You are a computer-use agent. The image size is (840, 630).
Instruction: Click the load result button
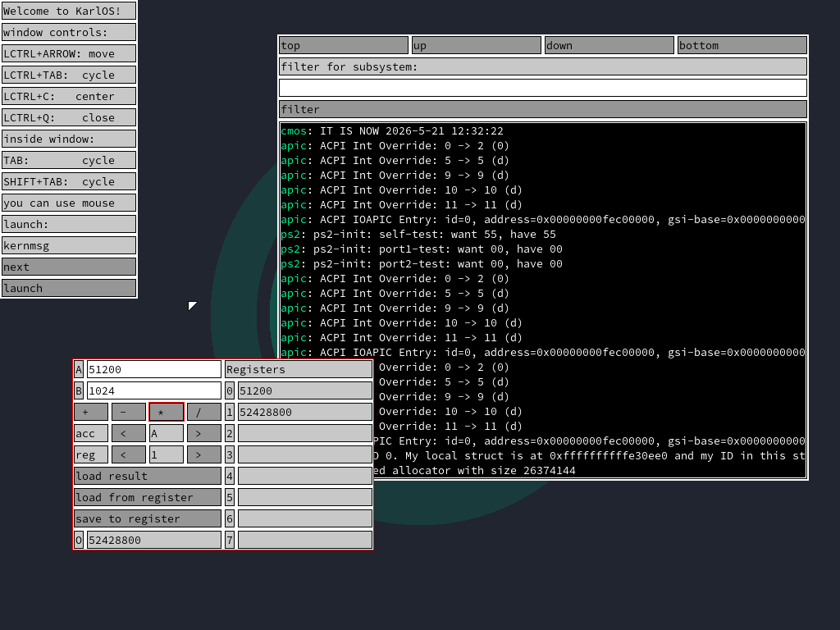(148, 476)
